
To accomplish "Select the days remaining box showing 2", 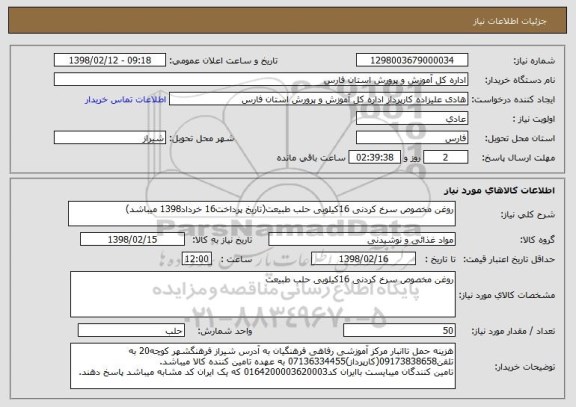I will (446, 157).
